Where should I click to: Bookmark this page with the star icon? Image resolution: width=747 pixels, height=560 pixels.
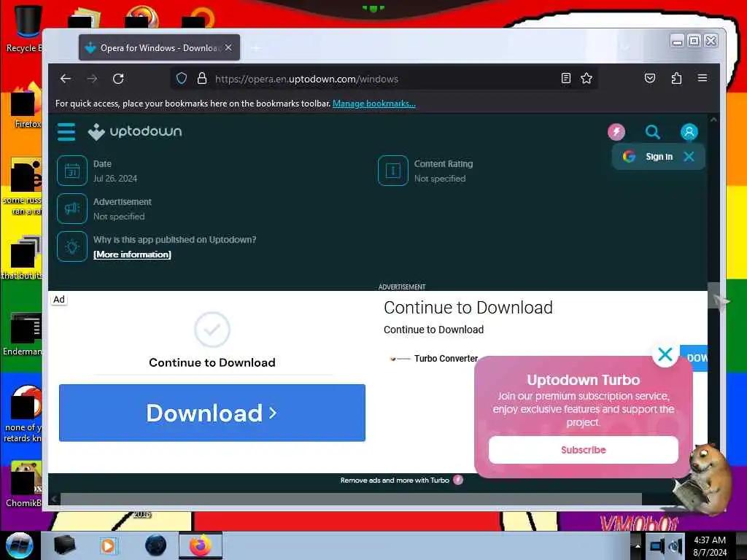coord(587,78)
